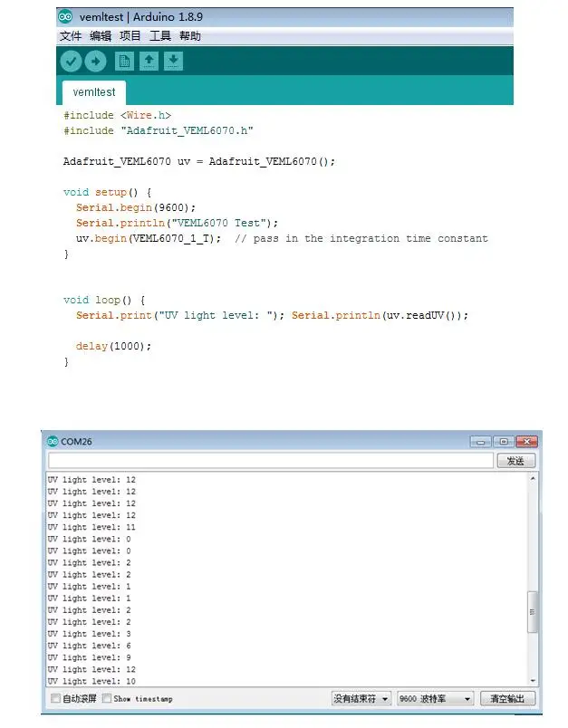Create a new sketch with New icon

(x=125, y=62)
